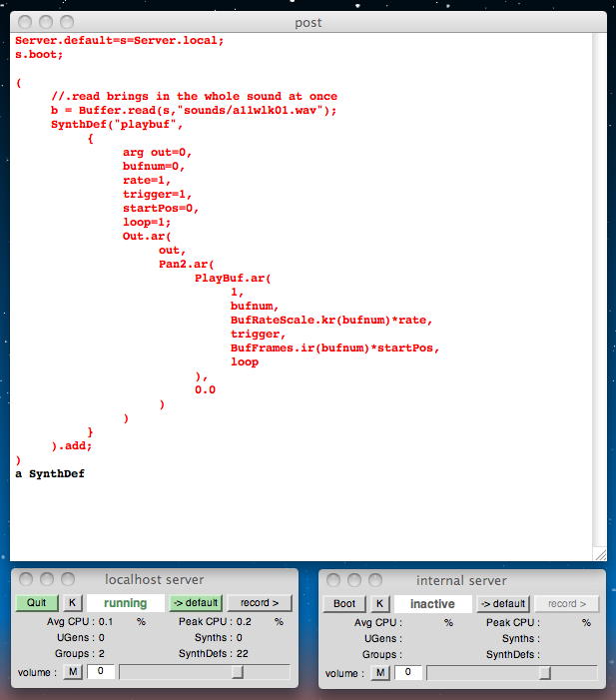Click Peak CPU value in localhost server
The width and height of the screenshot is (616, 700).
244,621
